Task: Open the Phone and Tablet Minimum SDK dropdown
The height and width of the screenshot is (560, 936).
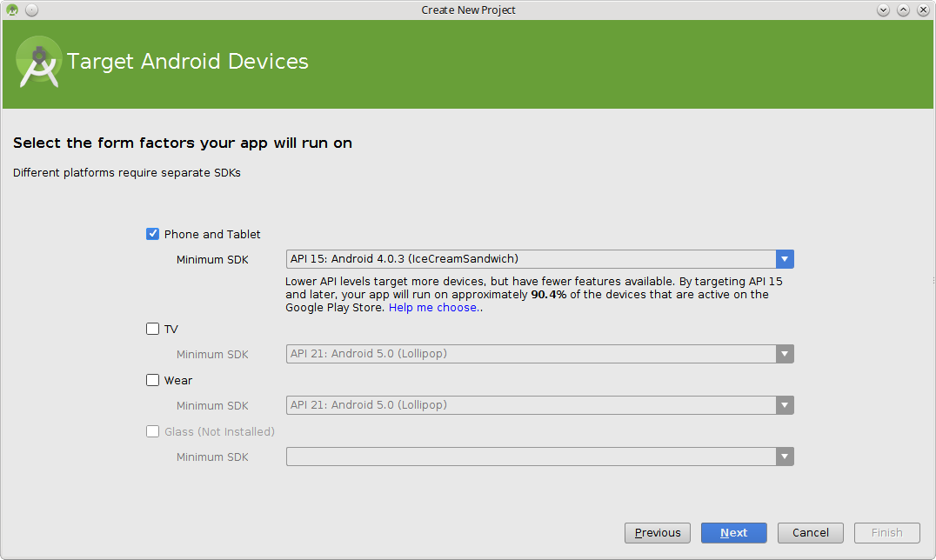Action: (x=539, y=259)
